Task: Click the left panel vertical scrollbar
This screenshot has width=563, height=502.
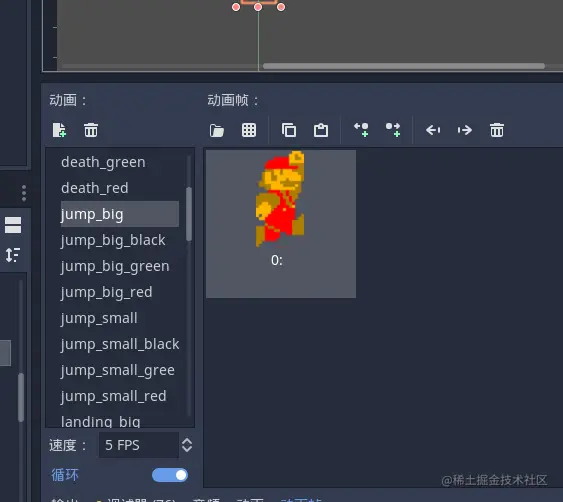Action: 21,397
